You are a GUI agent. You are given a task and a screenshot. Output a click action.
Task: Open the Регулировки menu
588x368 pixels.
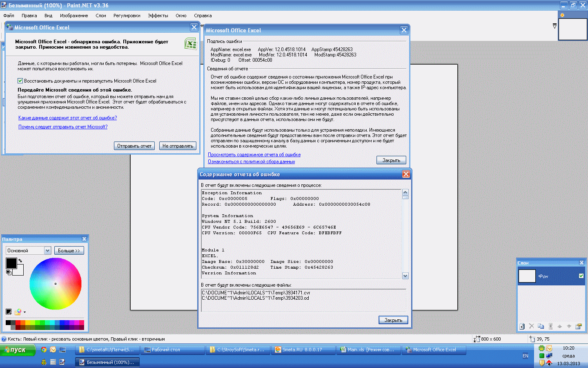pyautogui.click(x=127, y=16)
